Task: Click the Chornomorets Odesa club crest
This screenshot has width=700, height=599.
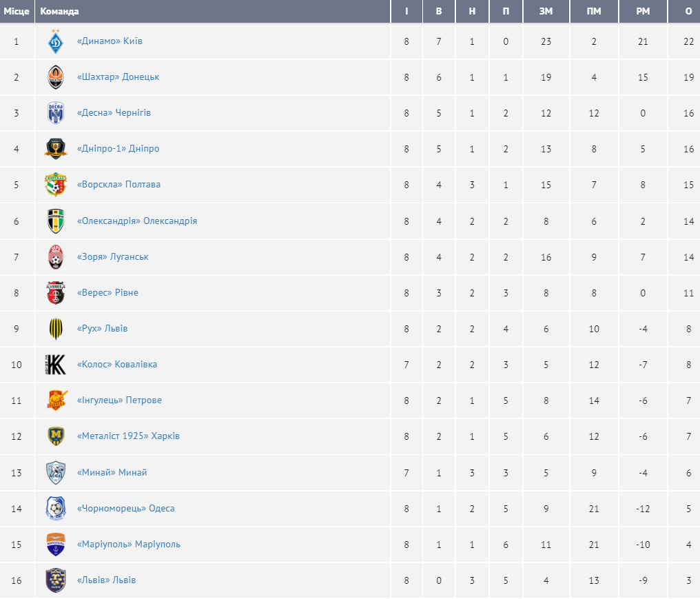Action: click(56, 509)
